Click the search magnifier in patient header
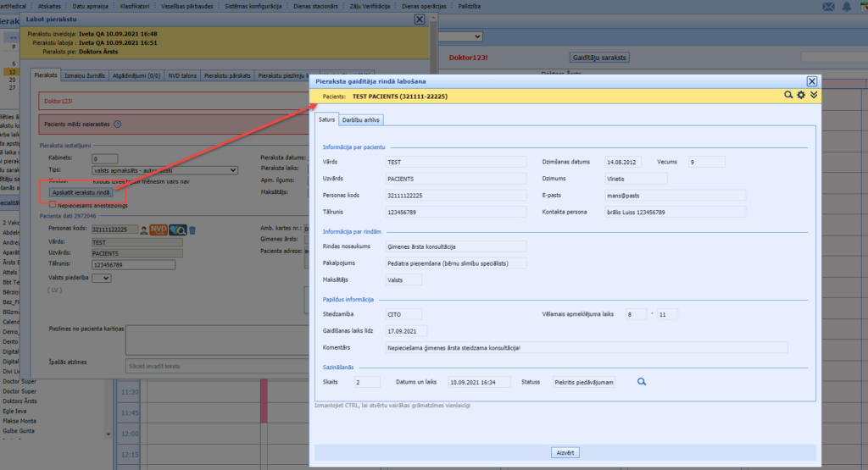868x470 pixels. pos(788,96)
